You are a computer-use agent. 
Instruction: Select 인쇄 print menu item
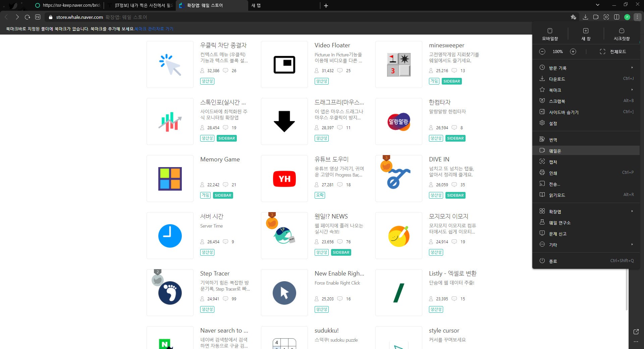(586, 173)
